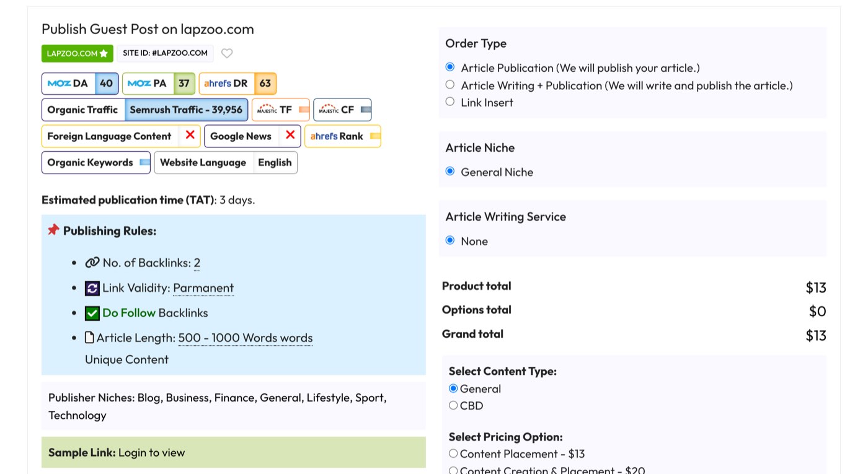Click the Moz DA value 40

(x=106, y=84)
